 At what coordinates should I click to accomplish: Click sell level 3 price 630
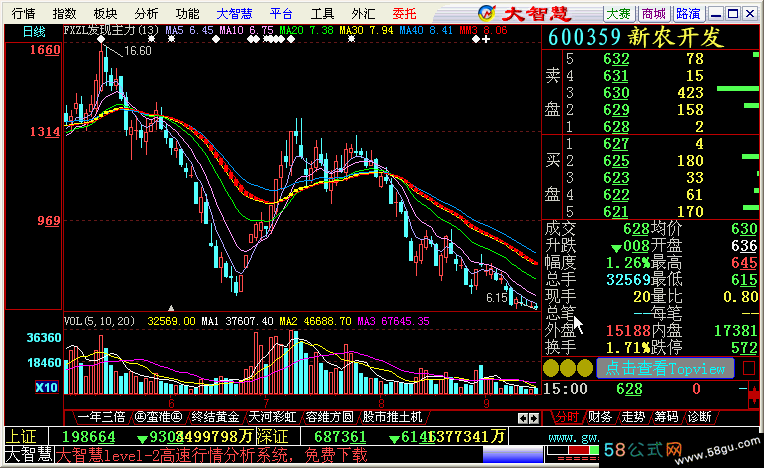(x=616, y=93)
